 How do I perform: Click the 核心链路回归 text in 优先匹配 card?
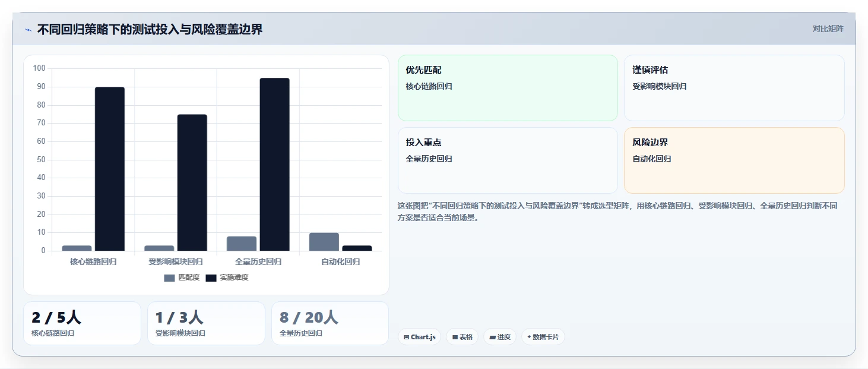[429, 86]
